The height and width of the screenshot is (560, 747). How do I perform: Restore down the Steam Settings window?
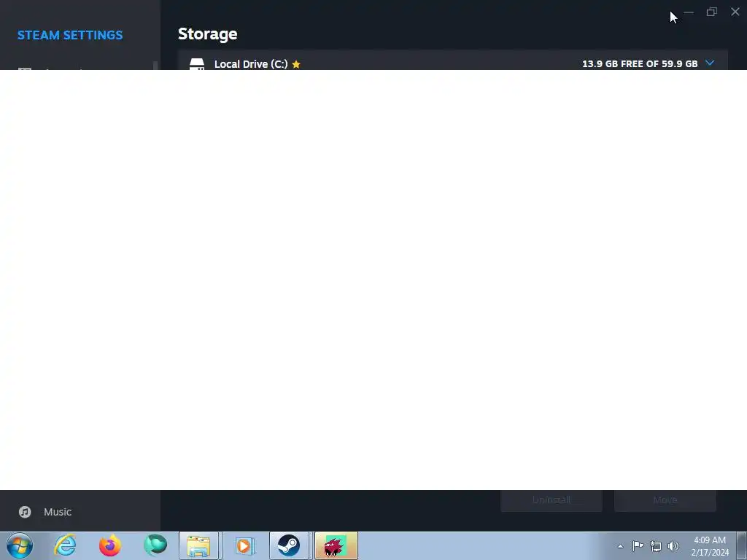[x=712, y=12]
